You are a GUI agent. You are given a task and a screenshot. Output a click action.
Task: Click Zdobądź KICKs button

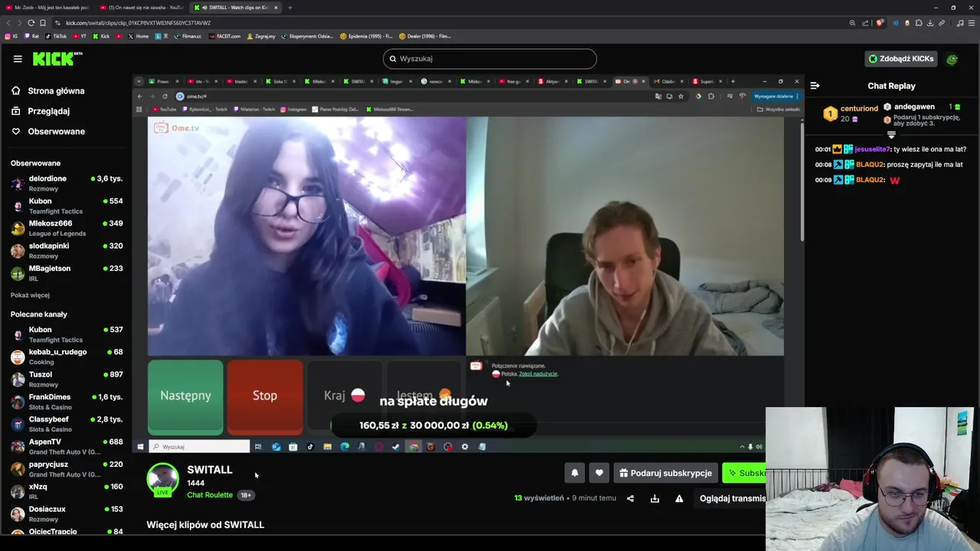pyautogui.click(x=901, y=58)
